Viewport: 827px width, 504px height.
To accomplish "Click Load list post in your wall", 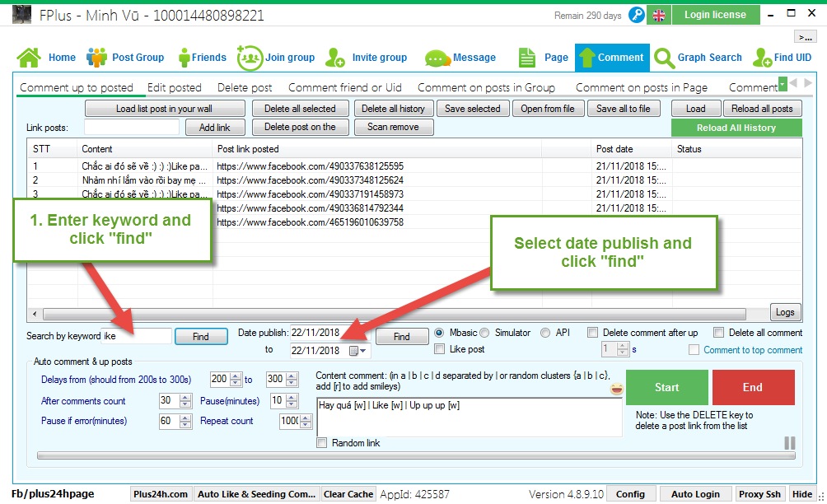I will tap(165, 109).
